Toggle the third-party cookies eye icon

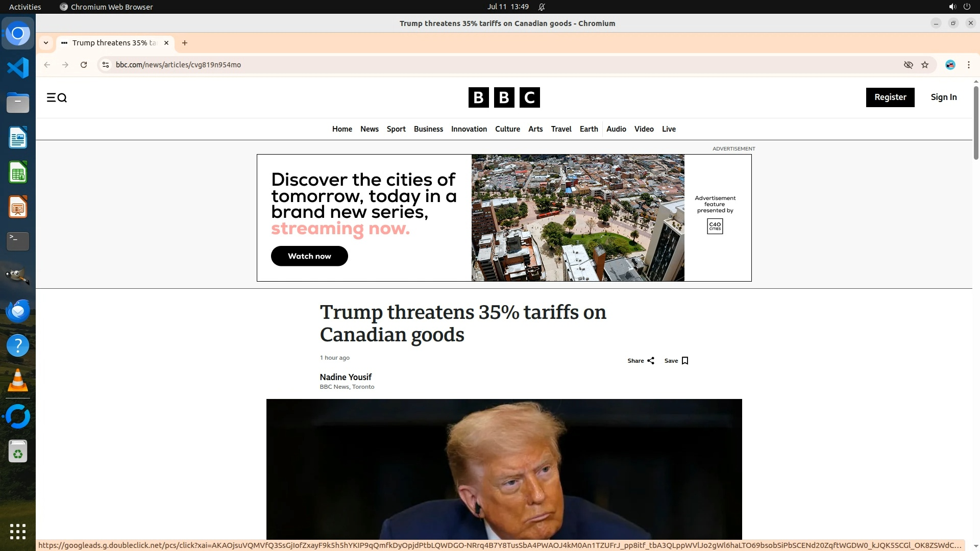tap(908, 65)
